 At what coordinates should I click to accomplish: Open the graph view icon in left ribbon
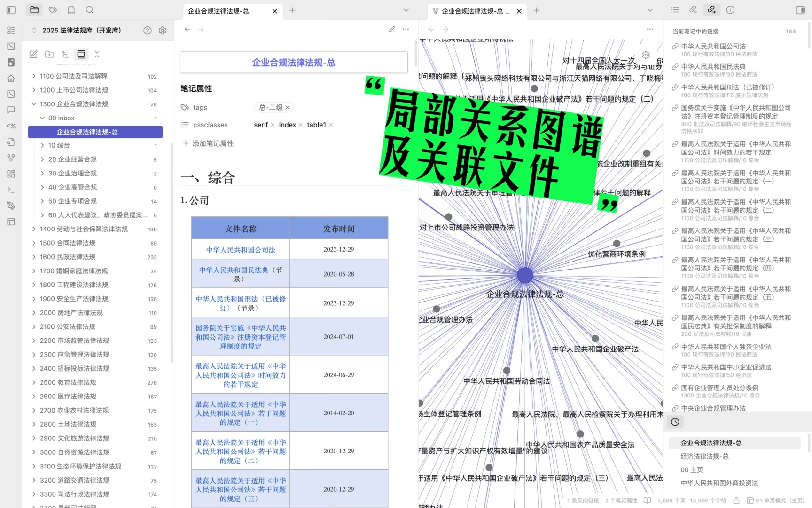click(x=11, y=158)
